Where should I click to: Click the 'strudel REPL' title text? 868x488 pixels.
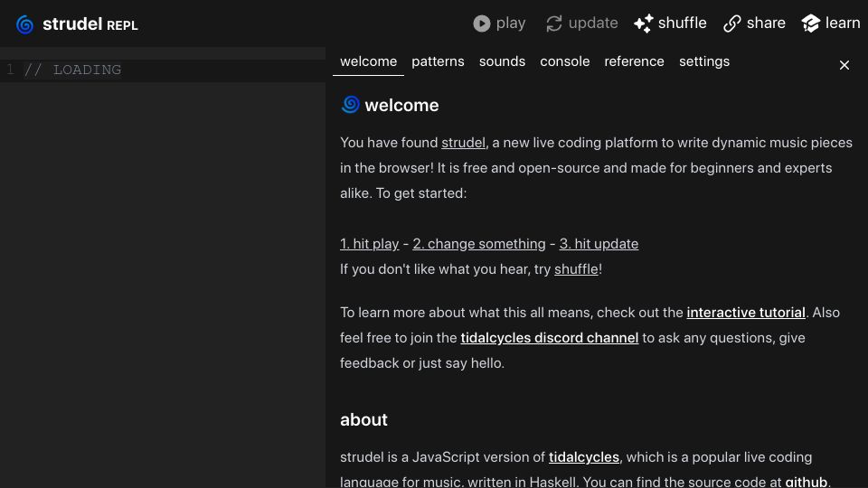point(90,24)
